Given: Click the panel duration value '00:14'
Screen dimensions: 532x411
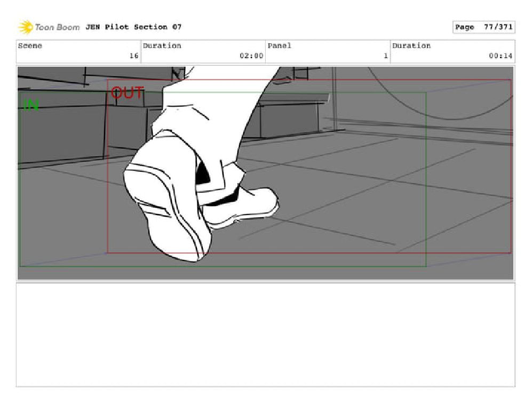Looking at the screenshot, I should pyautogui.click(x=500, y=56).
